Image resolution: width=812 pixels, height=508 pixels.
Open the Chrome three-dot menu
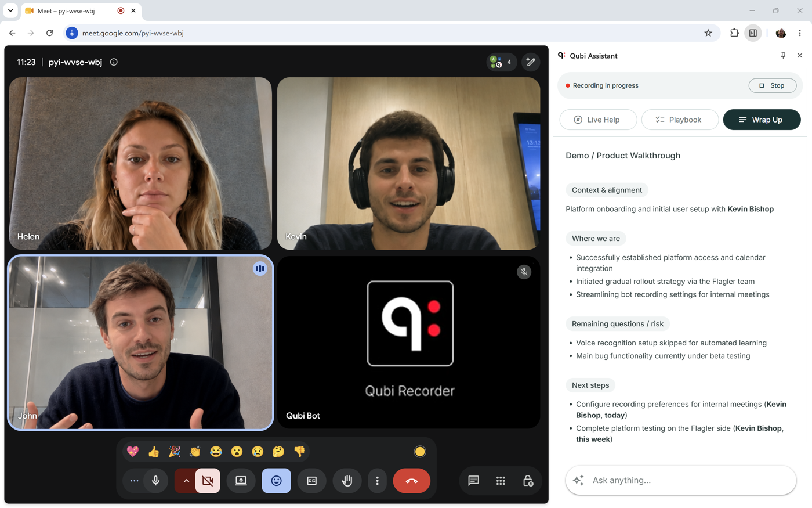(x=800, y=33)
